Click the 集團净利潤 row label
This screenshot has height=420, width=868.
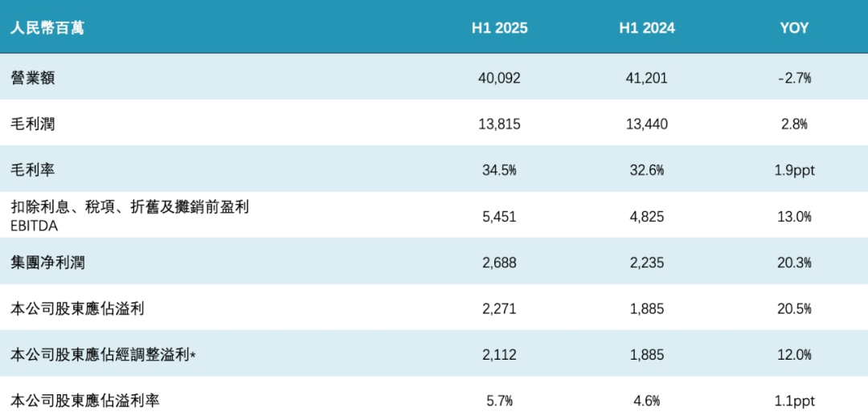click(x=47, y=262)
